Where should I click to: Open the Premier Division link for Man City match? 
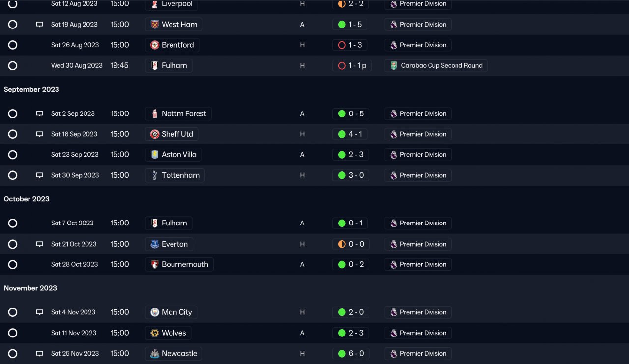(x=418, y=312)
